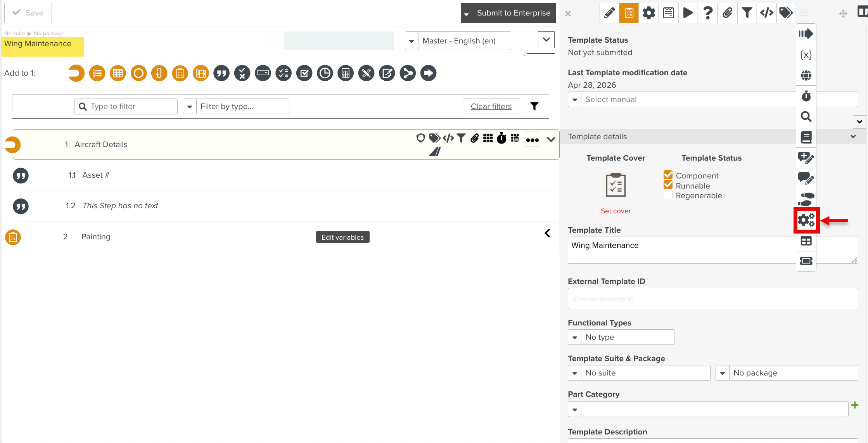The width and height of the screenshot is (868, 443).
Task: Click the grid table layout icon in side strip
Action: [806, 241]
